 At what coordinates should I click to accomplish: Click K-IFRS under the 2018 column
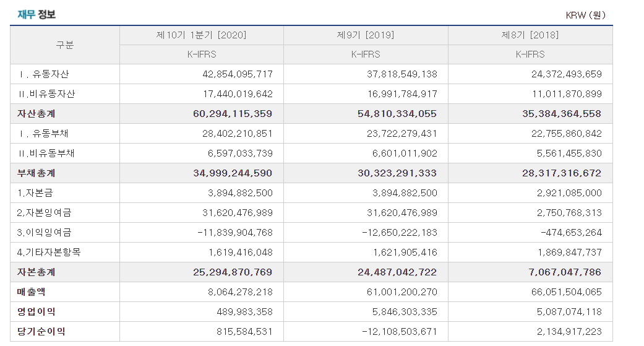click(x=530, y=54)
